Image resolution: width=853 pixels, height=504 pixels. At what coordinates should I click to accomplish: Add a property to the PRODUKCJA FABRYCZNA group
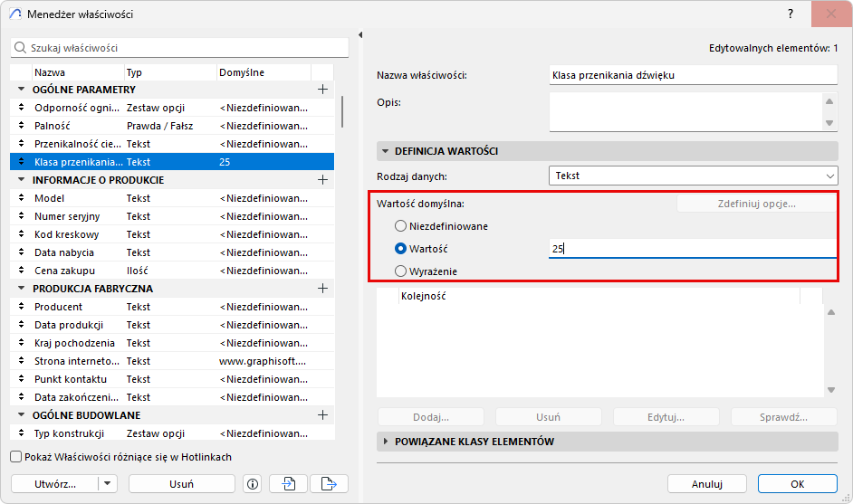pos(322,288)
